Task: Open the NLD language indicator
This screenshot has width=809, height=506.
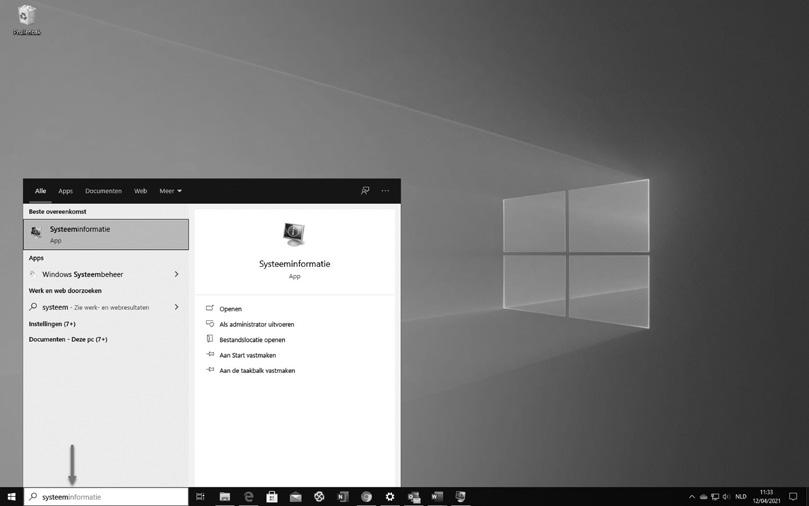Action: (x=741, y=497)
